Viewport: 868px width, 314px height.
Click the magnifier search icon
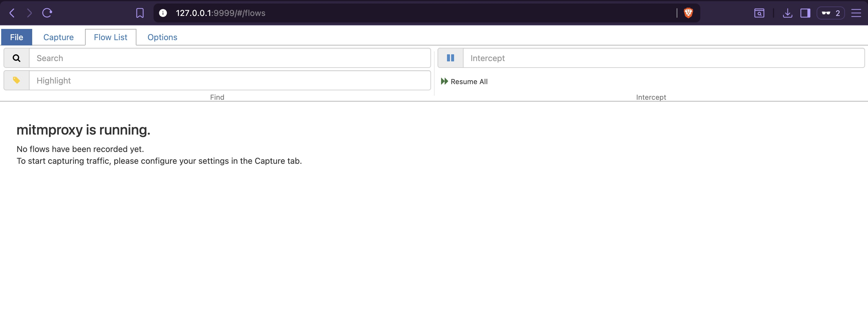pyautogui.click(x=17, y=58)
